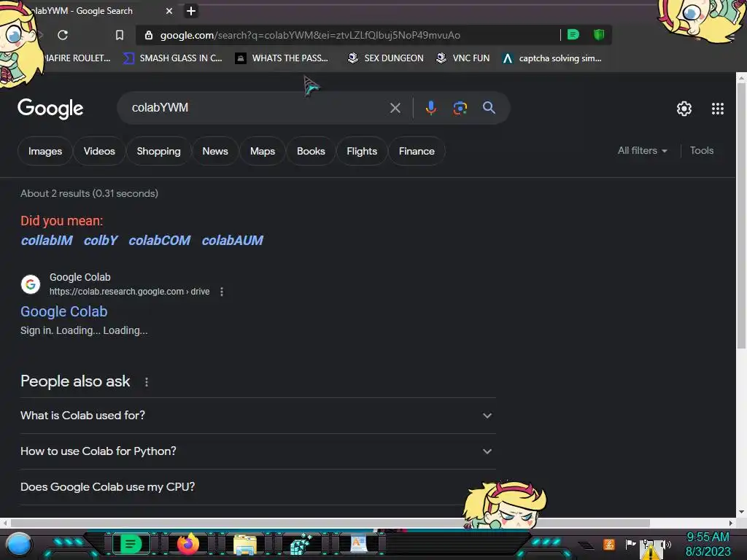Open File Explorer from the taskbar

pos(245,544)
